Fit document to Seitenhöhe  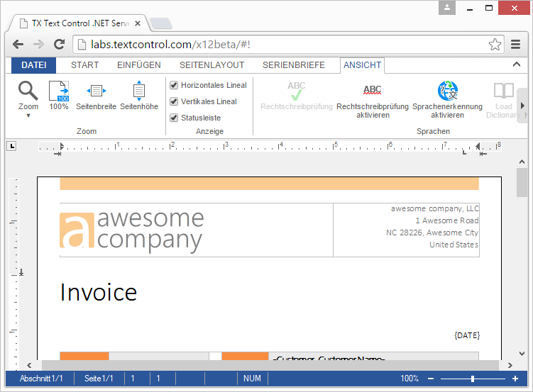tap(139, 91)
